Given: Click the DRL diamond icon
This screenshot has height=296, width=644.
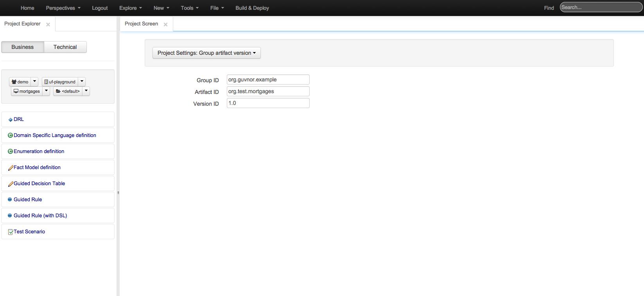Looking at the screenshot, I should coord(11,120).
